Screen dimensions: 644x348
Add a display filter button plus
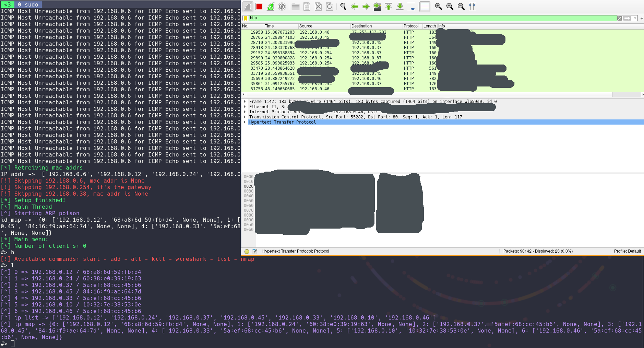[642, 18]
